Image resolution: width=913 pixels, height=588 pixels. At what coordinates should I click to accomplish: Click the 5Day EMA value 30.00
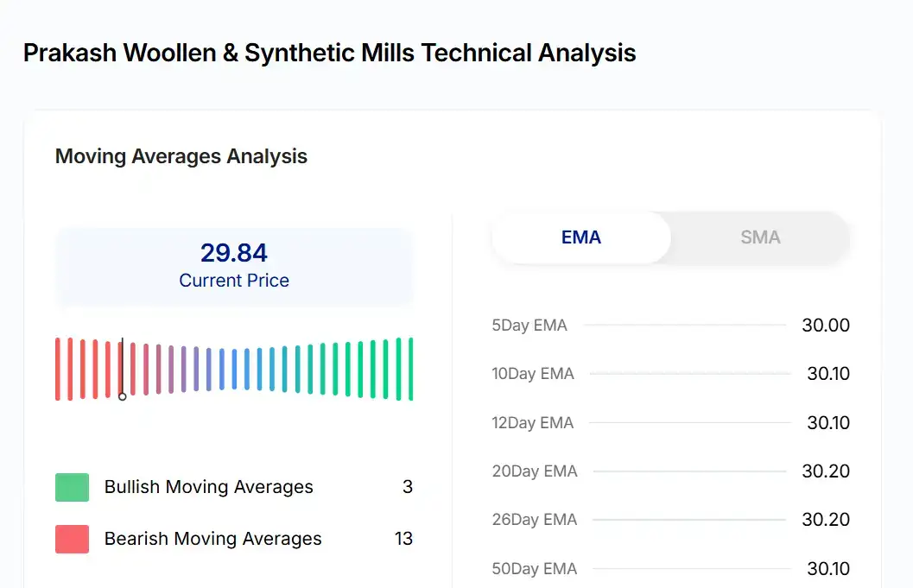[826, 326]
